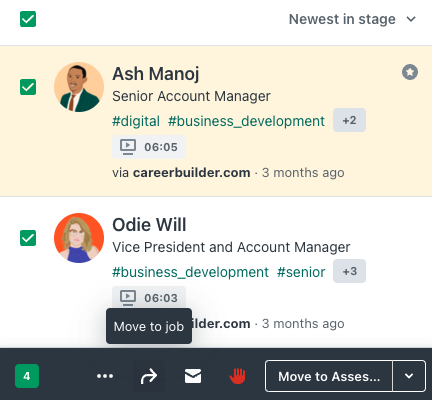432x400 pixels.
Task: Click the envelope email icon
Action: point(193,376)
